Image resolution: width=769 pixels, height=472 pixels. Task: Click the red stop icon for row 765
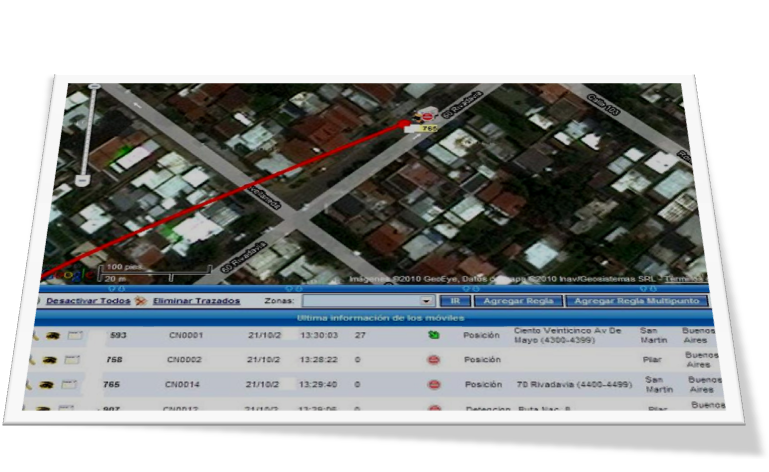pos(435,384)
